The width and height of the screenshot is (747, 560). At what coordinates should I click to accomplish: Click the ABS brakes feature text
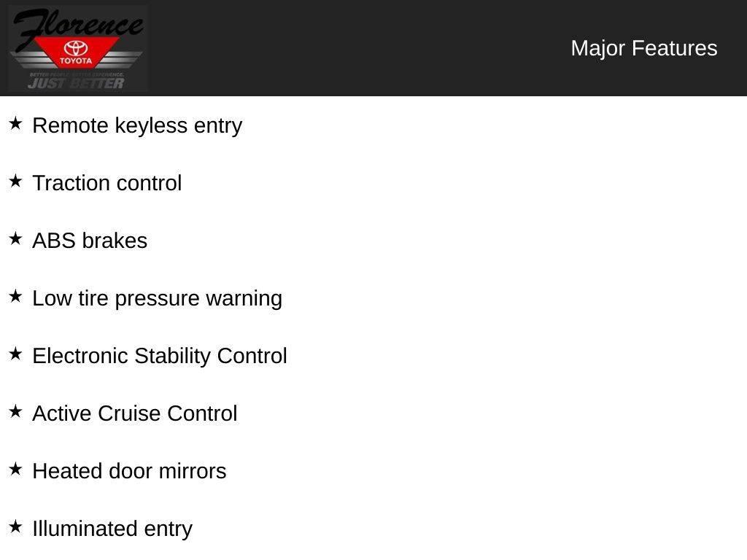pyautogui.click(x=90, y=241)
